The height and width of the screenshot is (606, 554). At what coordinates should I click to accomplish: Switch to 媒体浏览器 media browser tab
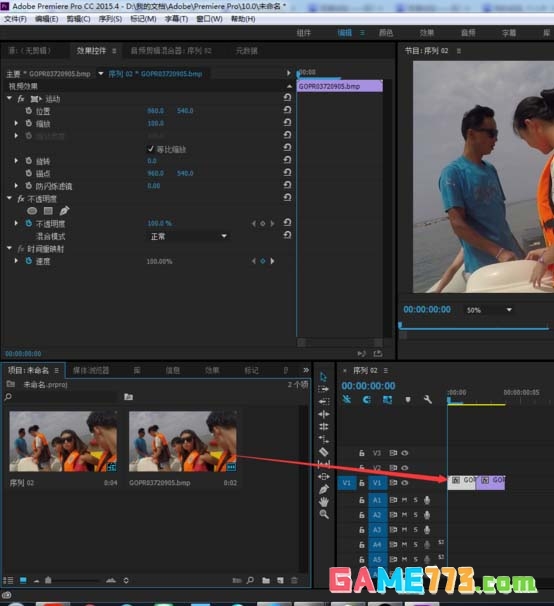click(91, 370)
